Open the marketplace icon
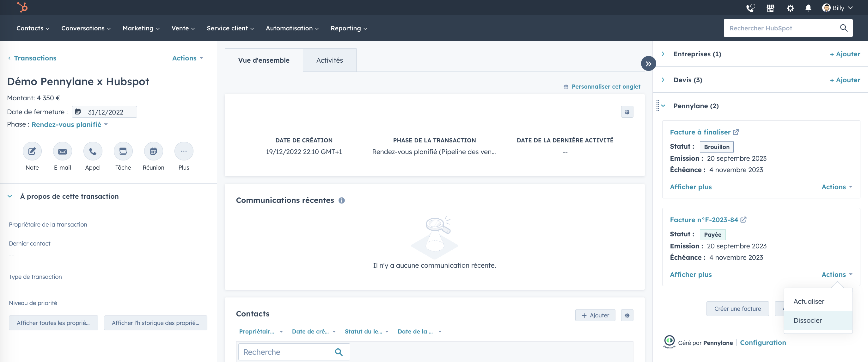 770,8
